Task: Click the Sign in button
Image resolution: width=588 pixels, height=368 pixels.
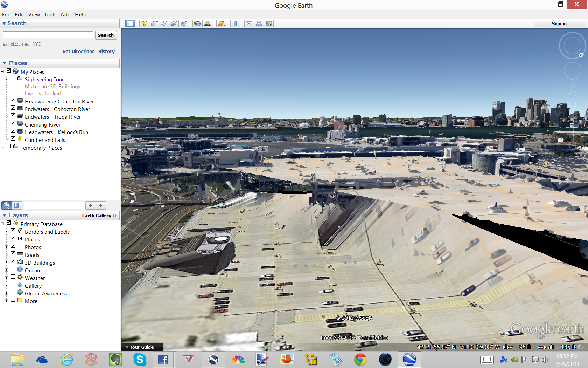Action: pyautogui.click(x=559, y=23)
